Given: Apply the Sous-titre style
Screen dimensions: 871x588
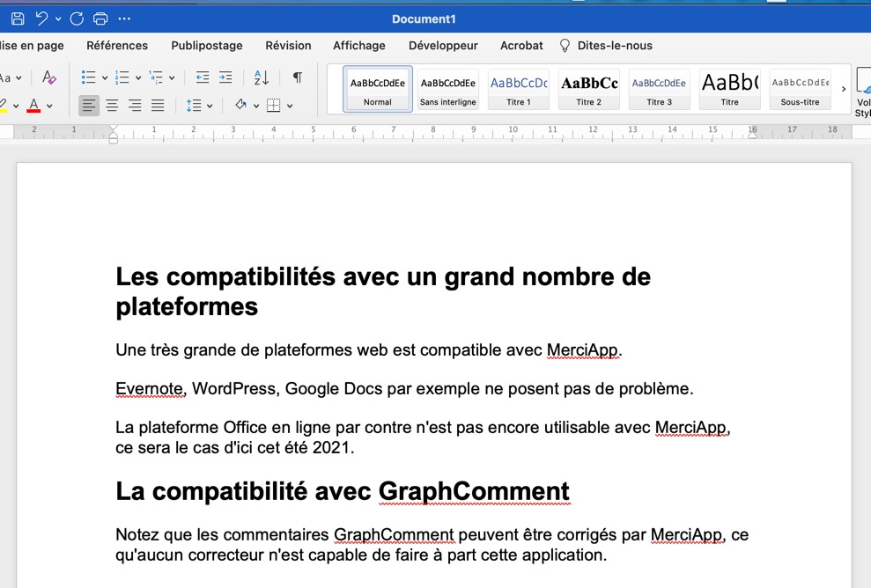Looking at the screenshot, I should tap(800, 90).
